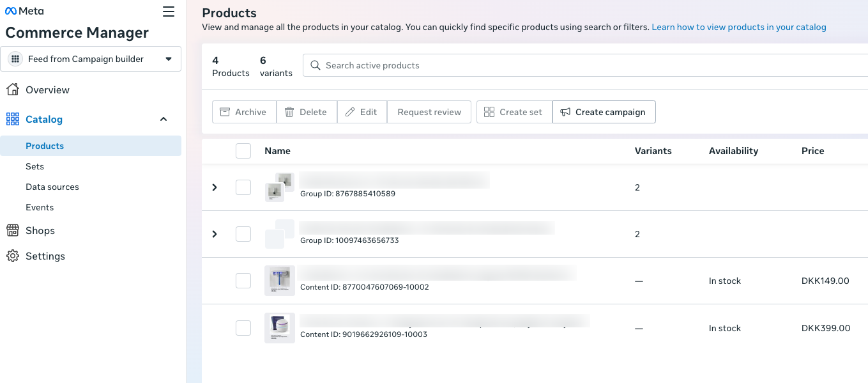Screen dimensions: 868x383
Task: Click the Edit pencil icon
Action: point(350,112)
